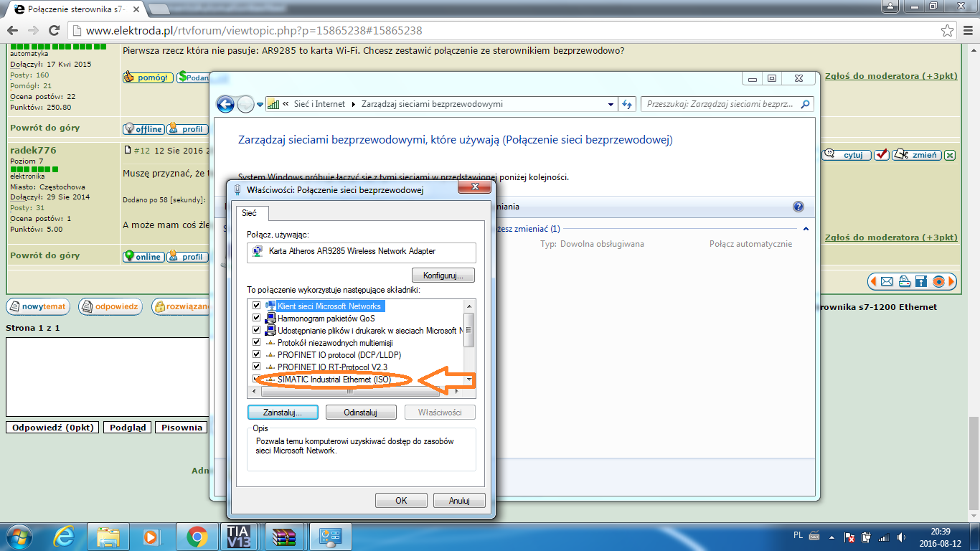Open recent pages dropdown beside back/forward buttons
980x551 pixels.
pyautogui.click(x=260, y=105)
